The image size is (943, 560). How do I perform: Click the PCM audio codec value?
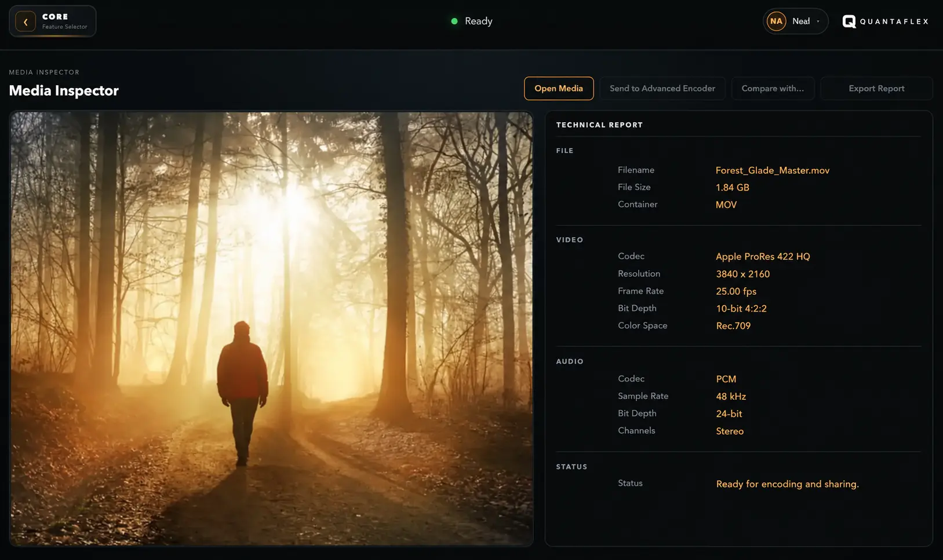pyautogui.click(x=726, y=379)
